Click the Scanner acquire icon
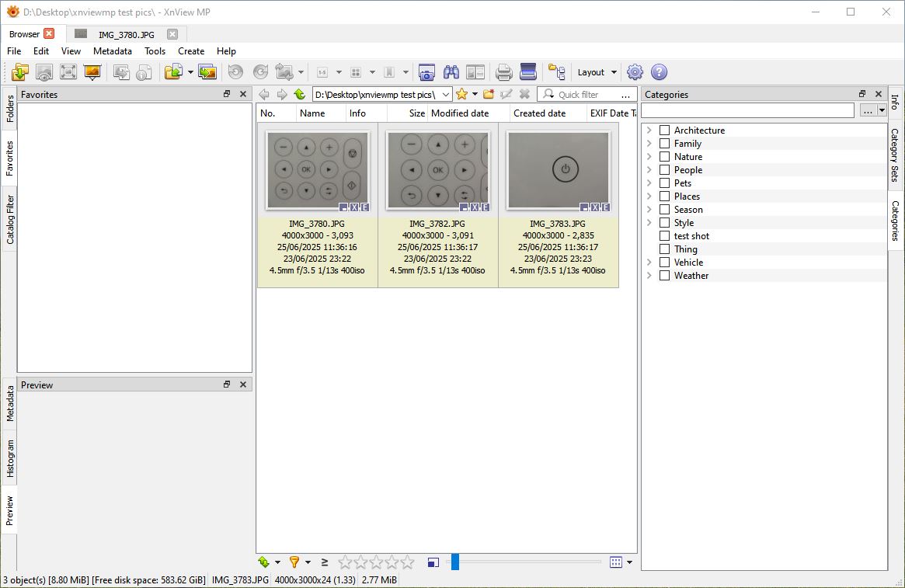905x588 pixels. 528,72
